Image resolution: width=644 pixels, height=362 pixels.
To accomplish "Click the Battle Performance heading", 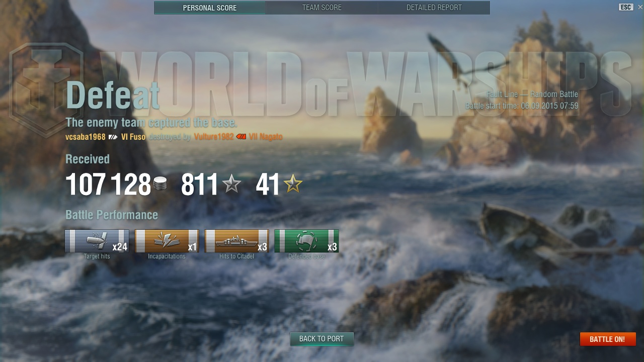I will (x=112, y=215).
